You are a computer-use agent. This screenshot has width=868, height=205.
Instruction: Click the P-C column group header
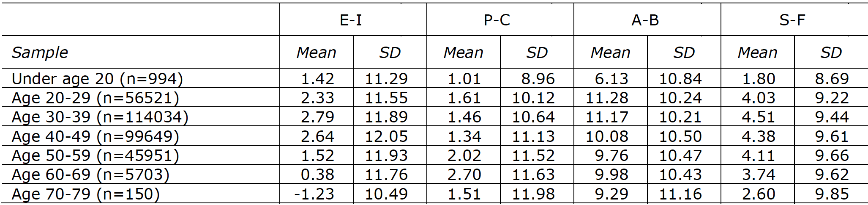(x=497, y=20)
